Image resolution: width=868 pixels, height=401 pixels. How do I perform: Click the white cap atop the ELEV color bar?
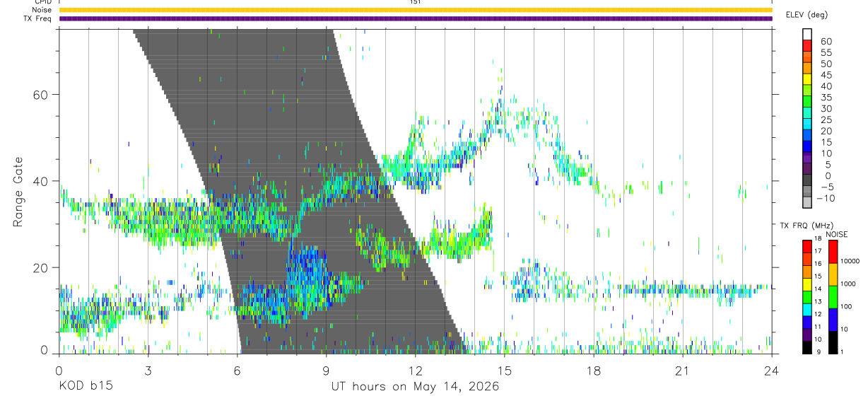[807, 35]
